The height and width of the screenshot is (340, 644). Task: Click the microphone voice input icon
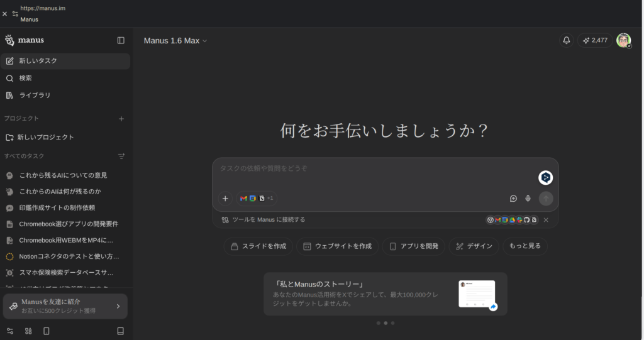(x=528, y=199)
